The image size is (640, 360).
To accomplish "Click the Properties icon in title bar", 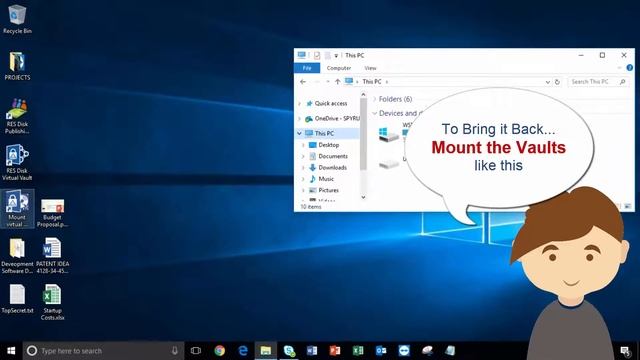I will pos(317,55).
